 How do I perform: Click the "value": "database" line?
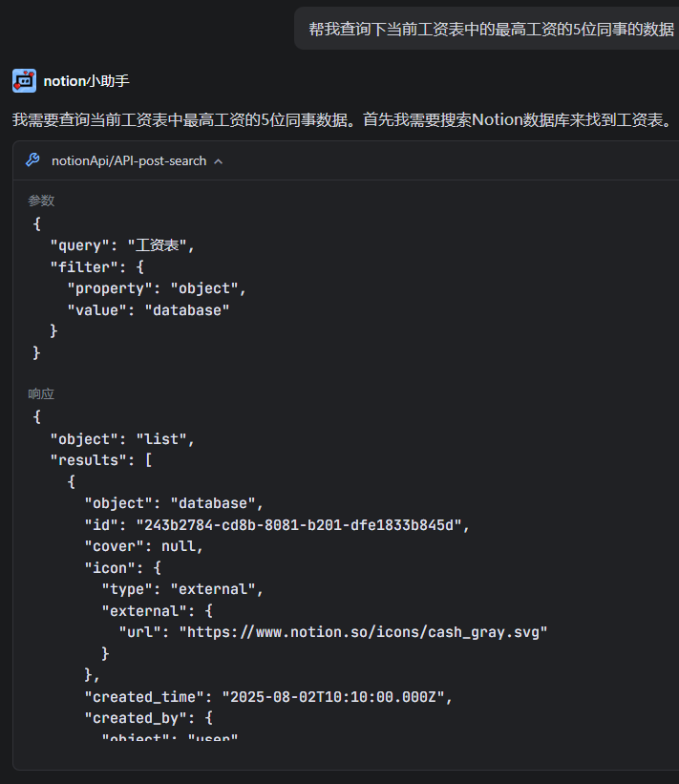coord(148,310)
